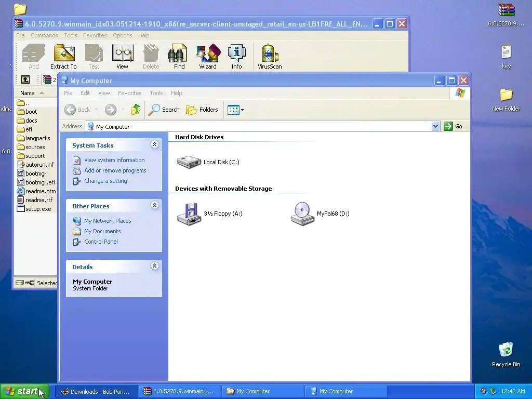Select the efi folder in WinRAR
This screenshot has width=532, height=399.
[x=24, y=129]
